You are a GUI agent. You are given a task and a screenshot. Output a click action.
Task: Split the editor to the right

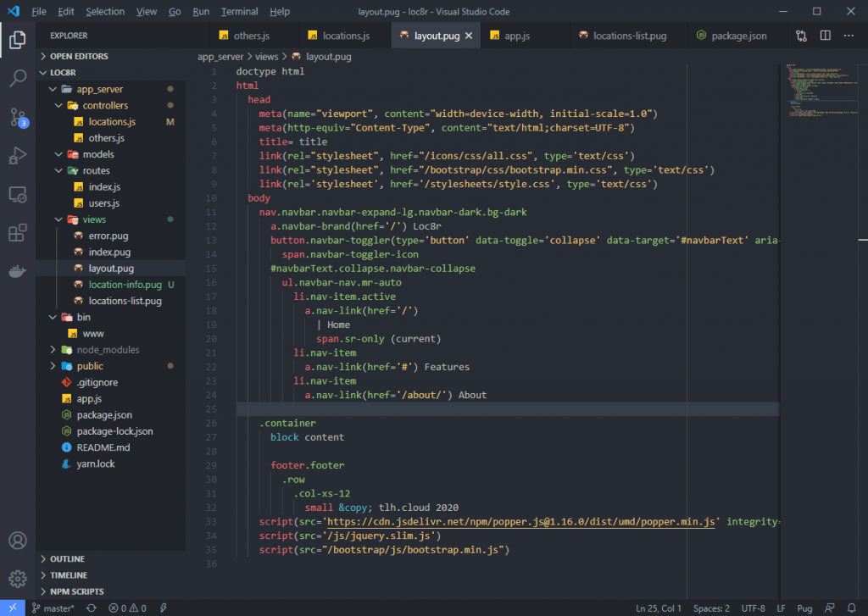(825, 36)
